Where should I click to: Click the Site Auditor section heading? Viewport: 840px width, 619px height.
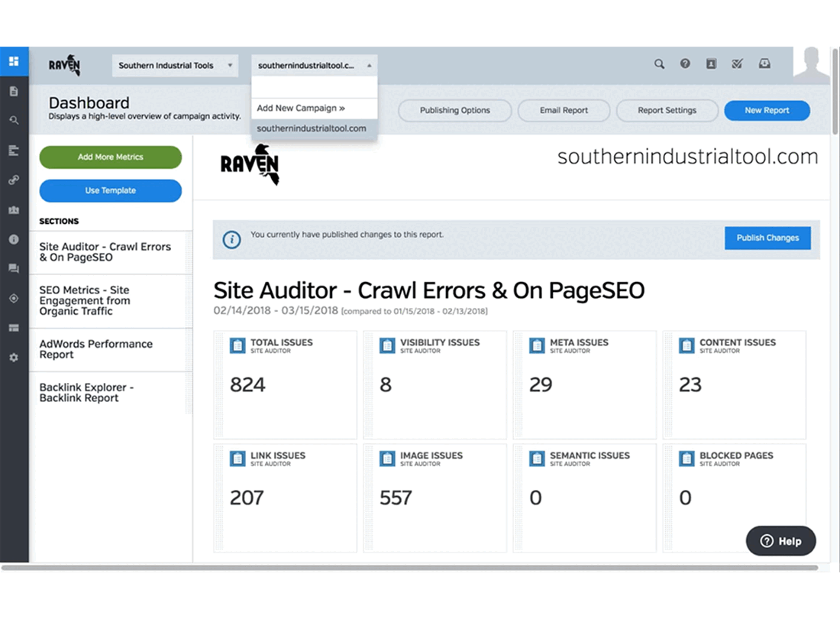(x=428, y=290)
